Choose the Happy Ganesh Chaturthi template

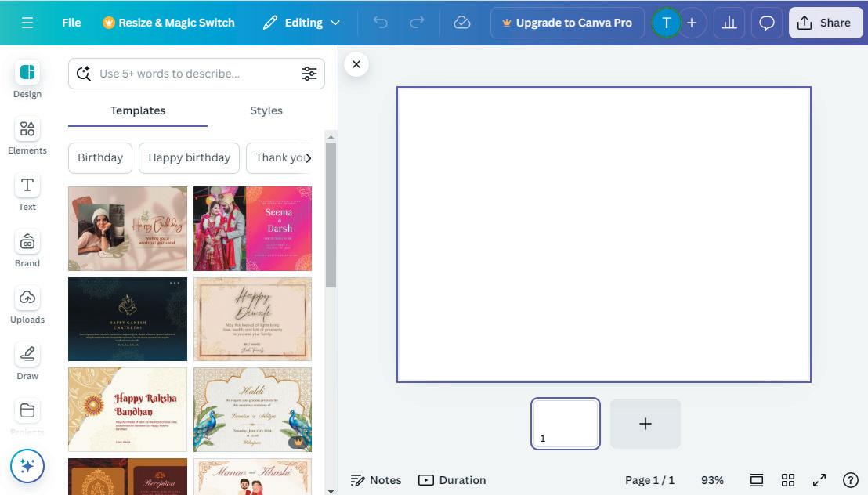128,319
